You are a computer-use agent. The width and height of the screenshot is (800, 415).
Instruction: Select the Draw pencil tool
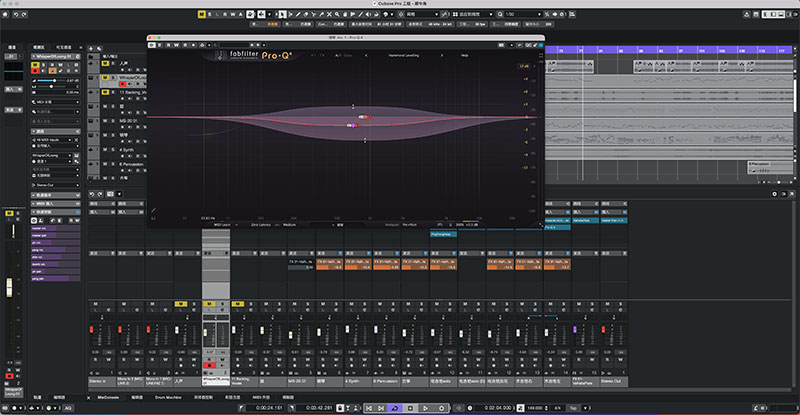(298, 14)
